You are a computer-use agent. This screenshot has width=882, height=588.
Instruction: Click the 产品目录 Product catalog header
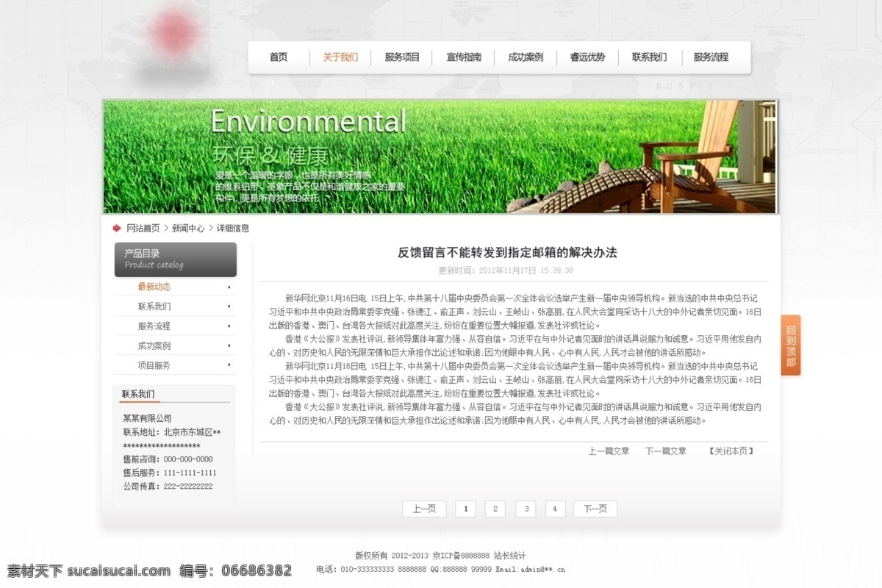pos(176,259)
